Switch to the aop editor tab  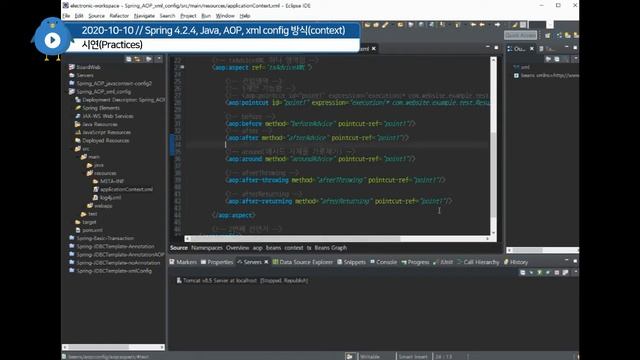point(258,248)
